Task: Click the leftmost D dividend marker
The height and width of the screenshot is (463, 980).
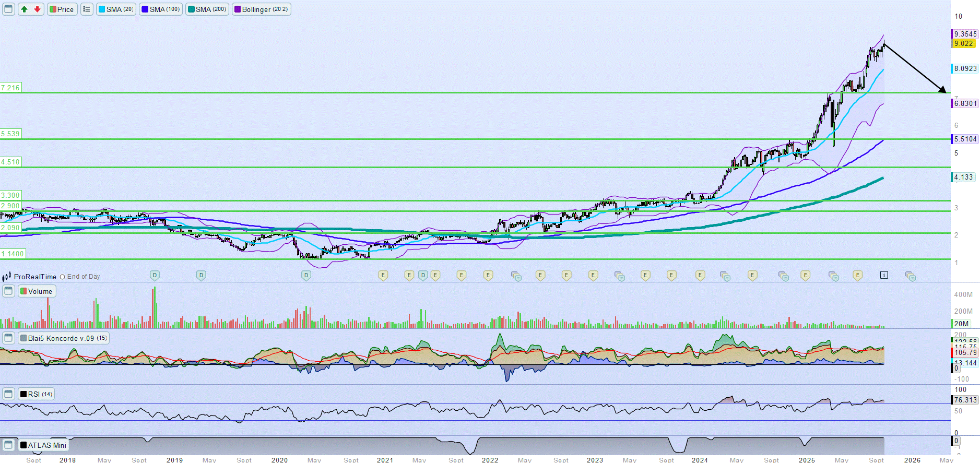Action: 155,275
